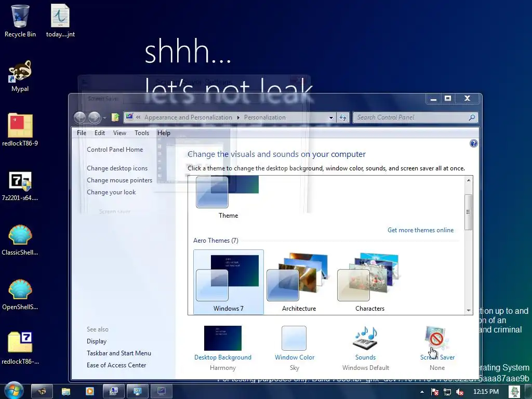Open Screen Saver settings
Viewport: 532px width, 399px height.
coord(437,348)
